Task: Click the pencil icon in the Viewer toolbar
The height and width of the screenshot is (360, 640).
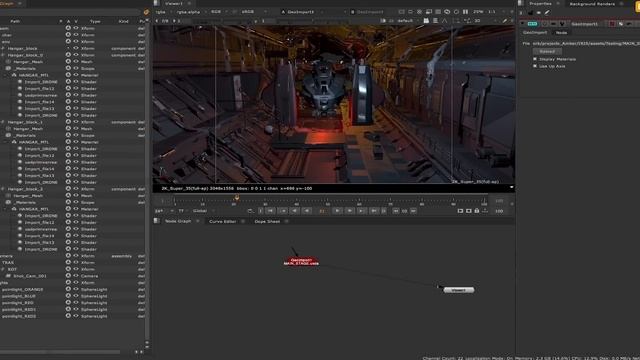Action: click(x=505, y=20)
